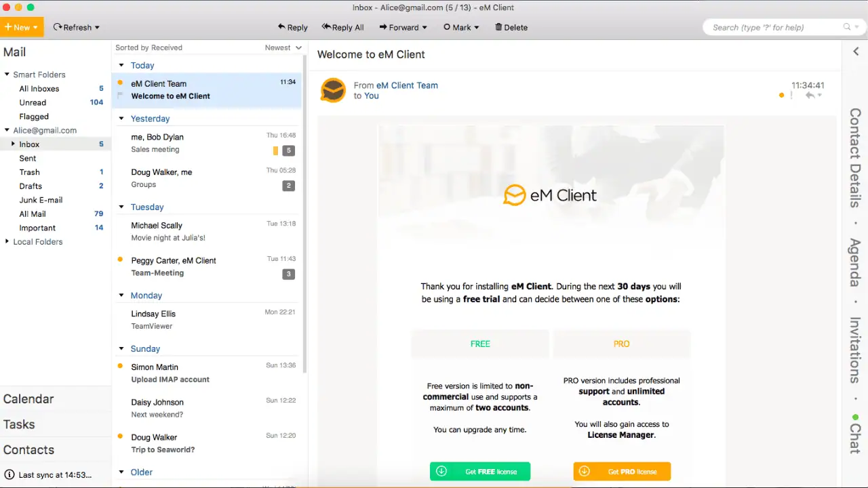Open the New button dropdown arrow

[x=35, y=28]
